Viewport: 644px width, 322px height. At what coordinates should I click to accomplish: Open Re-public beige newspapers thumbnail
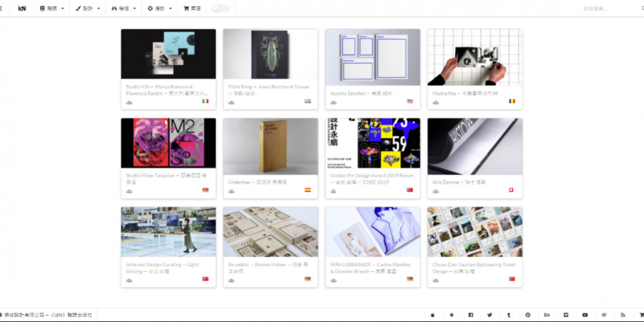[x=270, y=232]
